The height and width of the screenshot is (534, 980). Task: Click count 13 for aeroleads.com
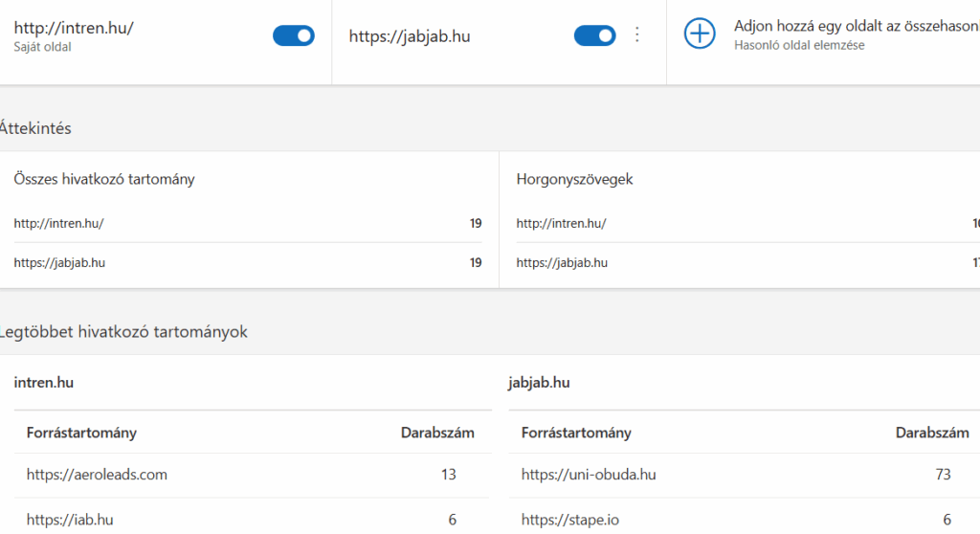[x=449, y=475]
